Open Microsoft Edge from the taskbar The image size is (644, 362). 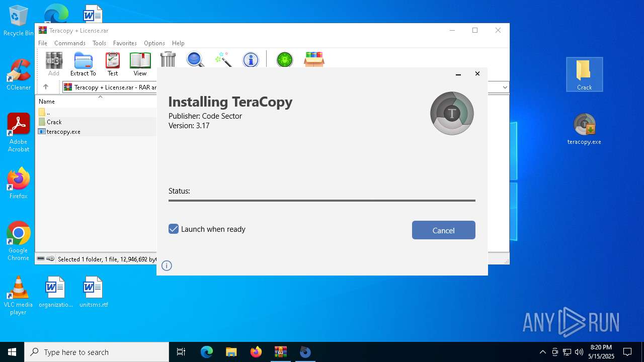point(207,352)
